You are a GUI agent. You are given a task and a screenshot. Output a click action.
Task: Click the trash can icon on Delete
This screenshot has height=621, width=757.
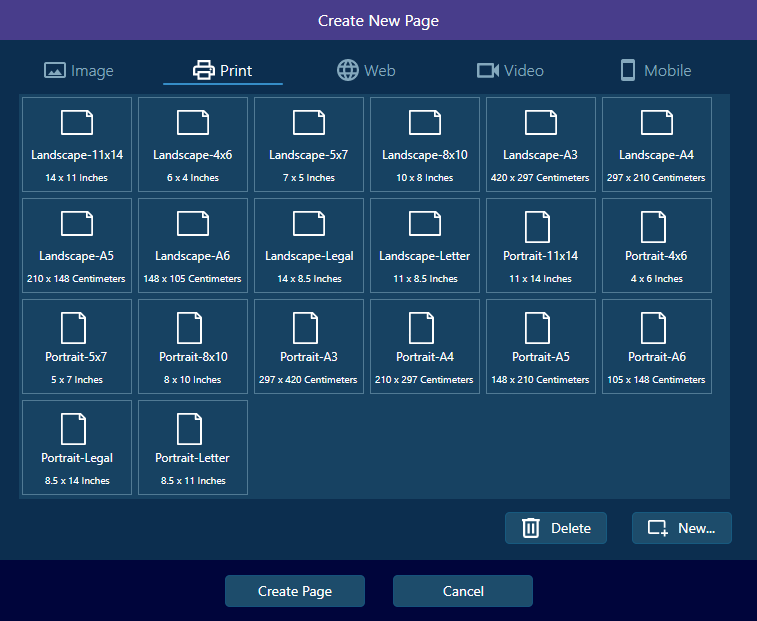tap(531, 528)
